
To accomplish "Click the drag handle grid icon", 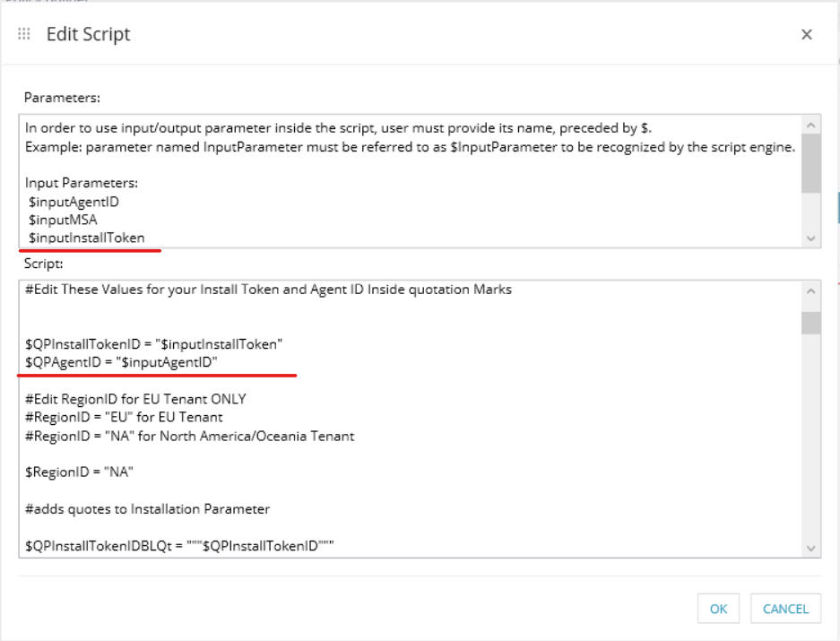I will tap(24, 34).
